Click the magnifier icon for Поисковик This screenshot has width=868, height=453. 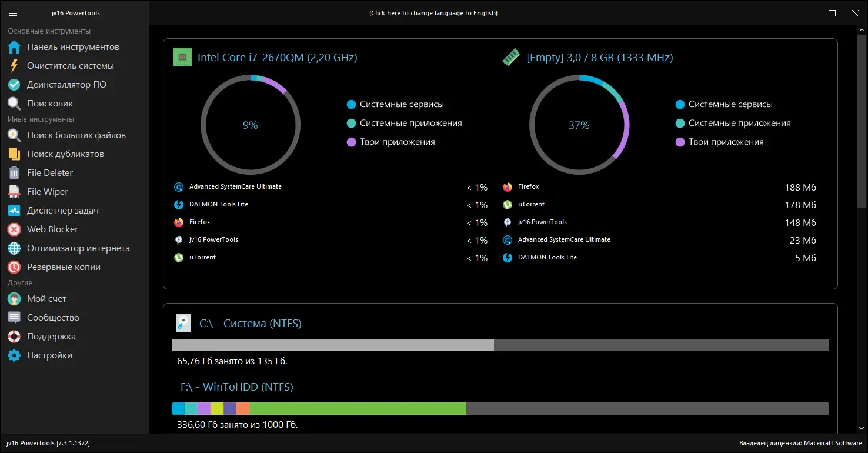pyautogui.click(x=14, y=104)
